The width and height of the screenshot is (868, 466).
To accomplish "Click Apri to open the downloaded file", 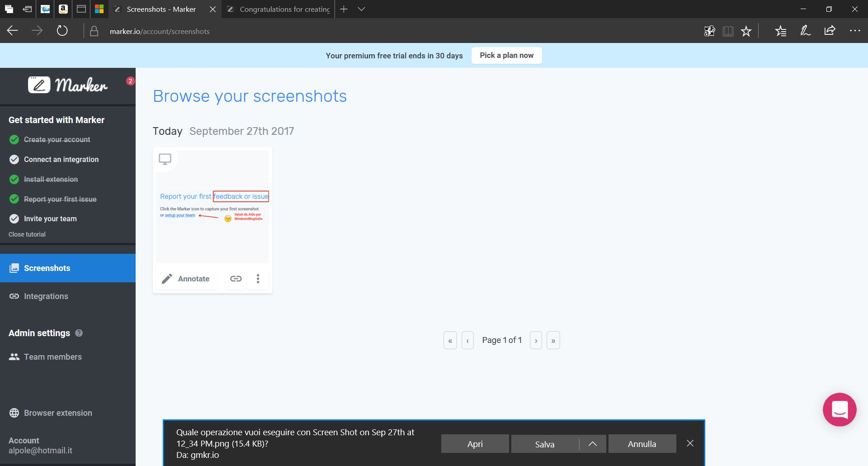I will (x=475, y=444).
